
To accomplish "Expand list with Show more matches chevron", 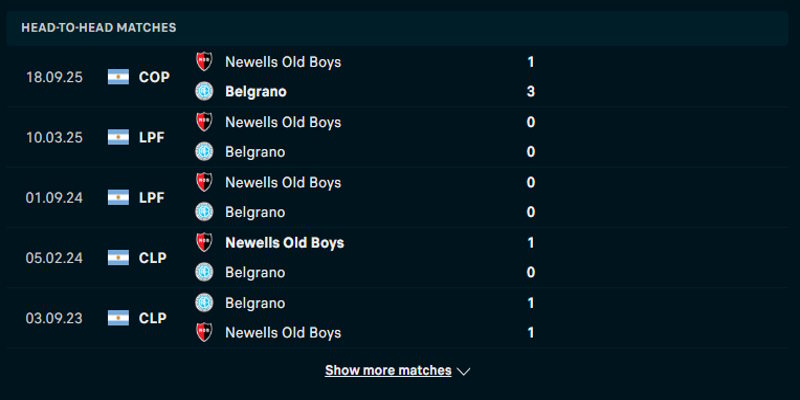I will click(464, 371).
